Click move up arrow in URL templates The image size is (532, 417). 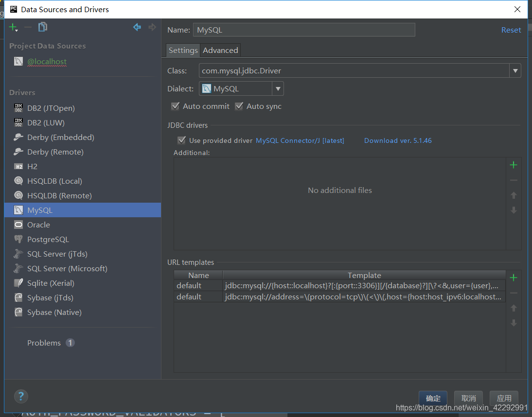click(x=514, y=308)
